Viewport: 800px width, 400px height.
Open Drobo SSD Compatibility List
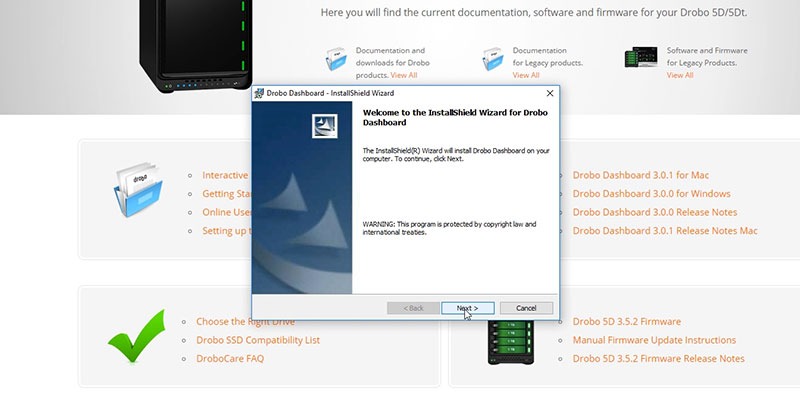tap(258, 340)
